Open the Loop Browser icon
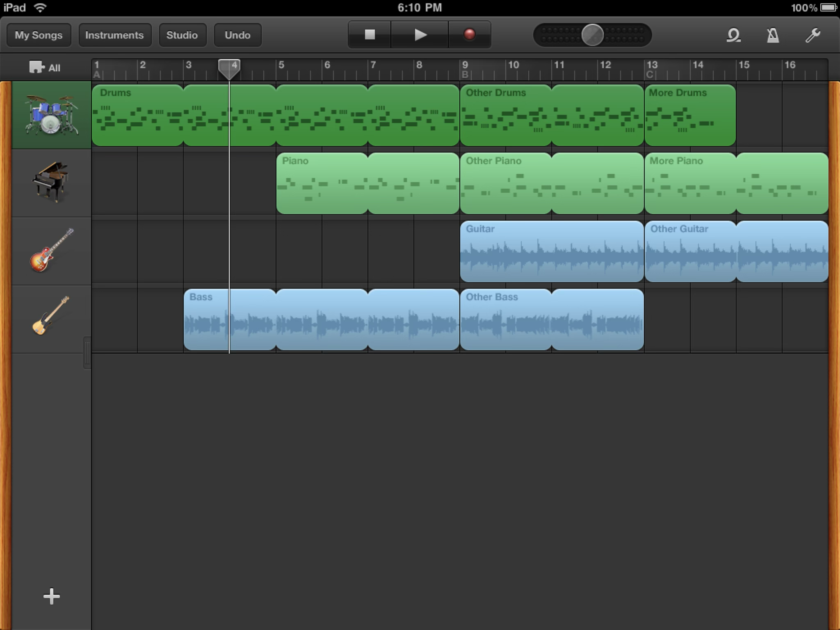 tap(733, 35)
